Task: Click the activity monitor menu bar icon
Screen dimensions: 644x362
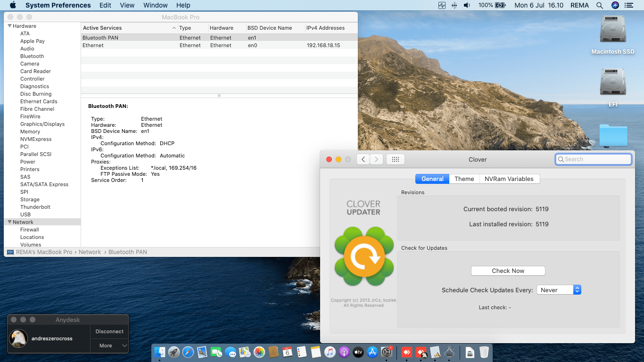Action: click(x=442, y=5)
